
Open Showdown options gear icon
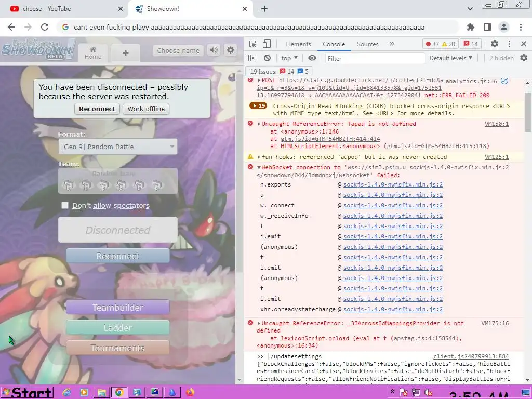click(231, 50)
